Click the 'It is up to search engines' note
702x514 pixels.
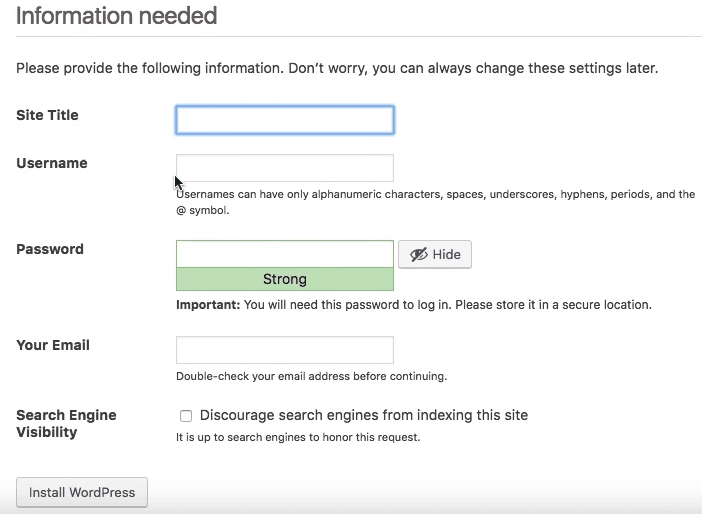[298, 437]
